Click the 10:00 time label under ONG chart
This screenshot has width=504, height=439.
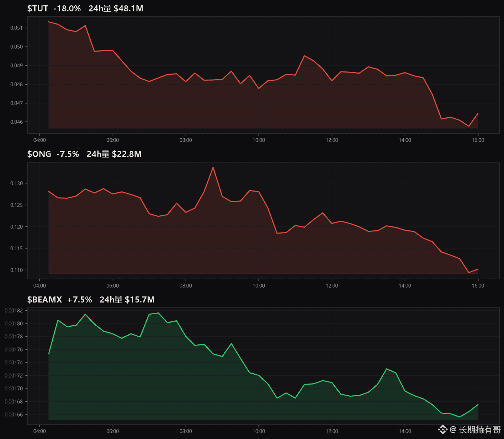(x=259, y=286)
